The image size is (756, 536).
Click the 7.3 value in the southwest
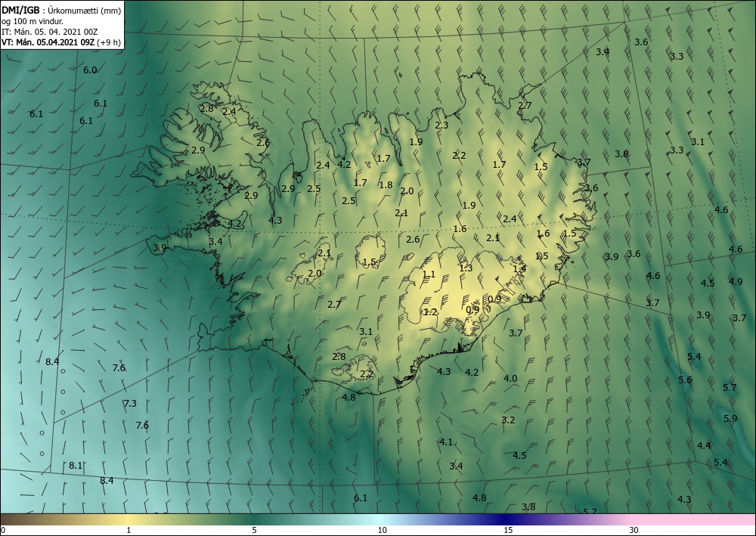130,404
